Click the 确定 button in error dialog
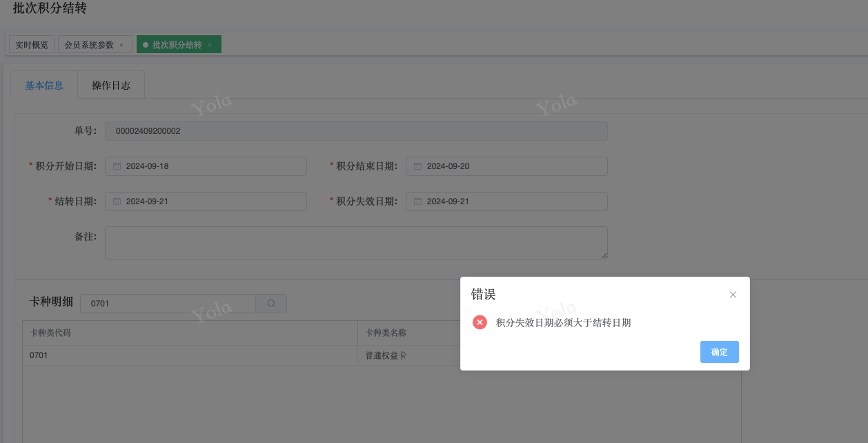 719,352
